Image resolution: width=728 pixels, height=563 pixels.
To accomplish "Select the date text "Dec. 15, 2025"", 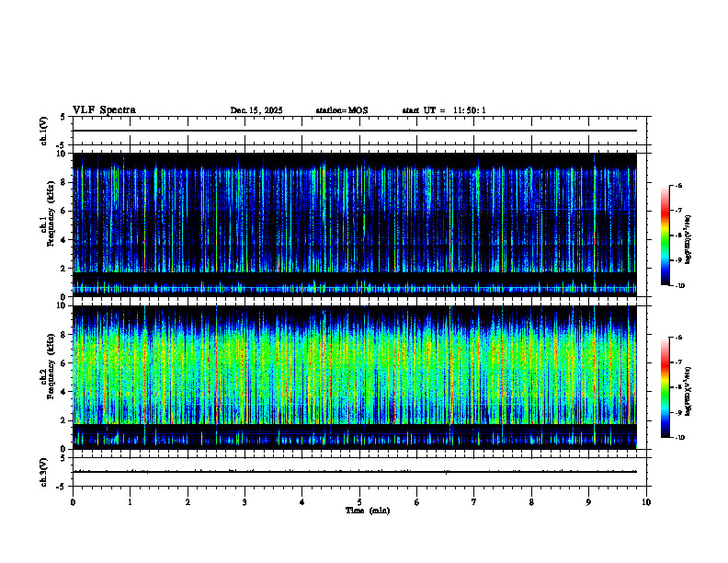I will click(256, 110).
